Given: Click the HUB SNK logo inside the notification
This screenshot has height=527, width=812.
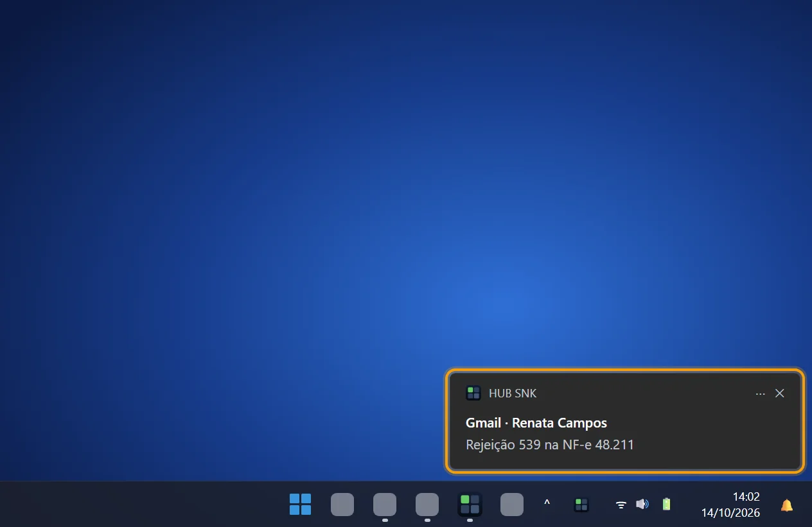Looking at the screenshot, I should [473, 393].
